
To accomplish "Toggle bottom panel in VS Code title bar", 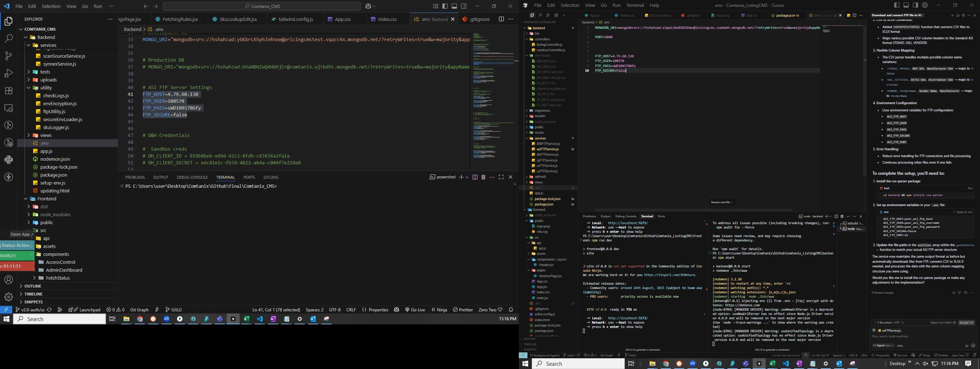I will 454,6.
